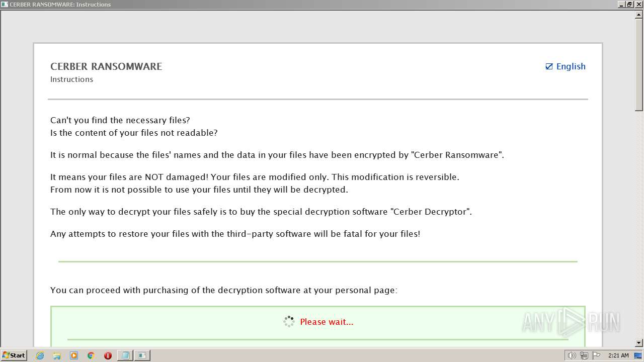Viewport: 644px width, 362px height.
Task: Minimize the Cerber instructions window
Action: pos(621,5)
